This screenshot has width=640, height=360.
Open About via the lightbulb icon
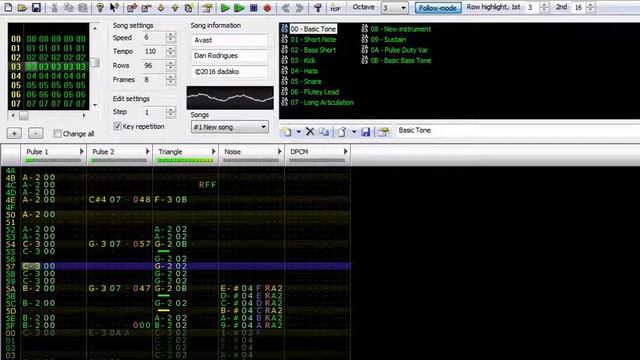pos(100,7)
